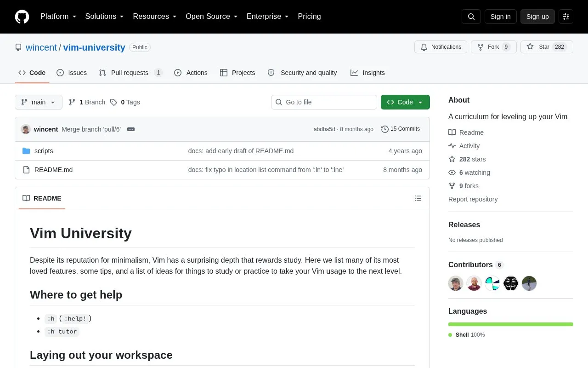Click the README.md file icon

pyautogui.click(x=26, y=170)
